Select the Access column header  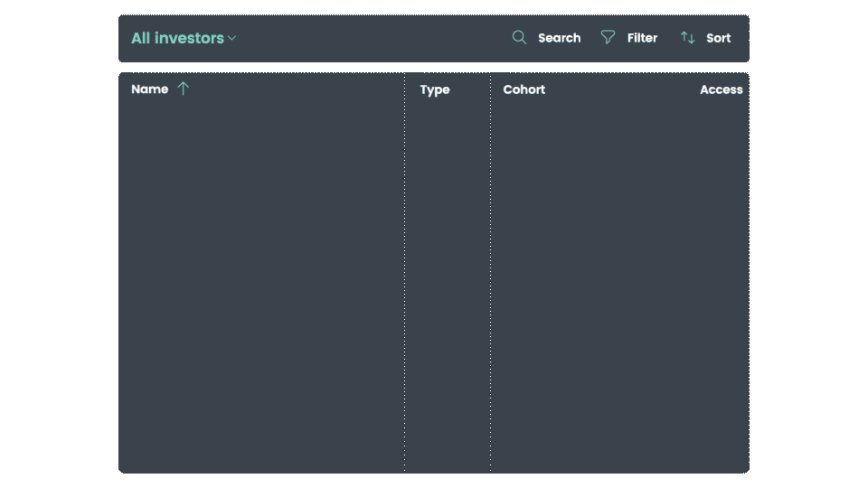[722, 89]
